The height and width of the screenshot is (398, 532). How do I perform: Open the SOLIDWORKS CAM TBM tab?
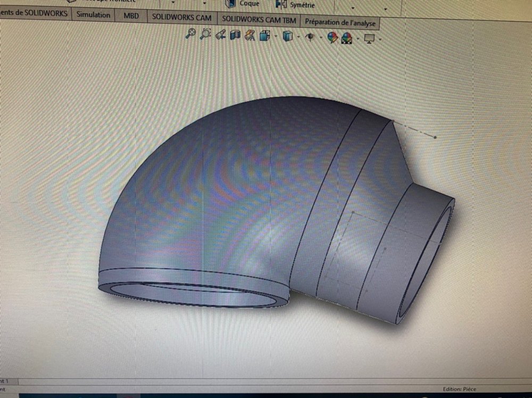[259, 18]
